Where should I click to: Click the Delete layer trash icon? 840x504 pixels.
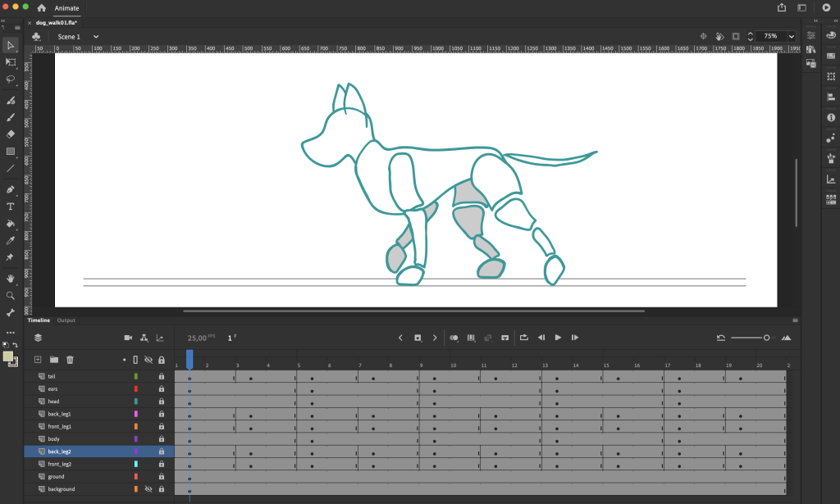[x=70, y=359]
